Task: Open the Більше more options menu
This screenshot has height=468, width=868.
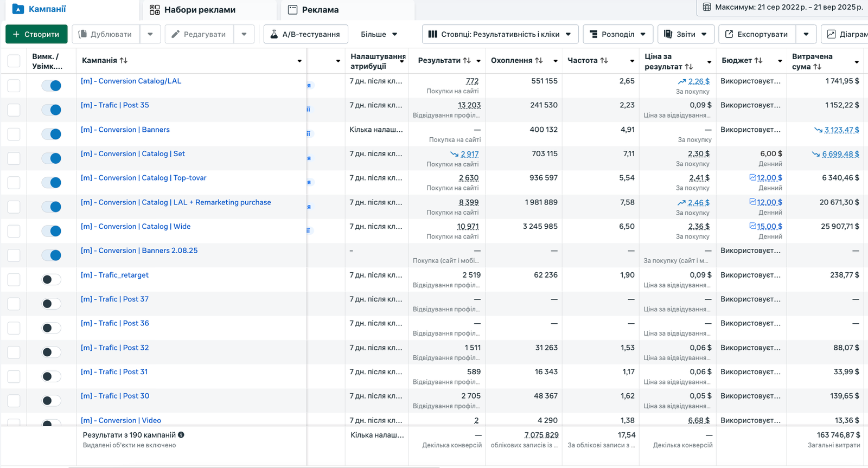Action: point(379,34)
